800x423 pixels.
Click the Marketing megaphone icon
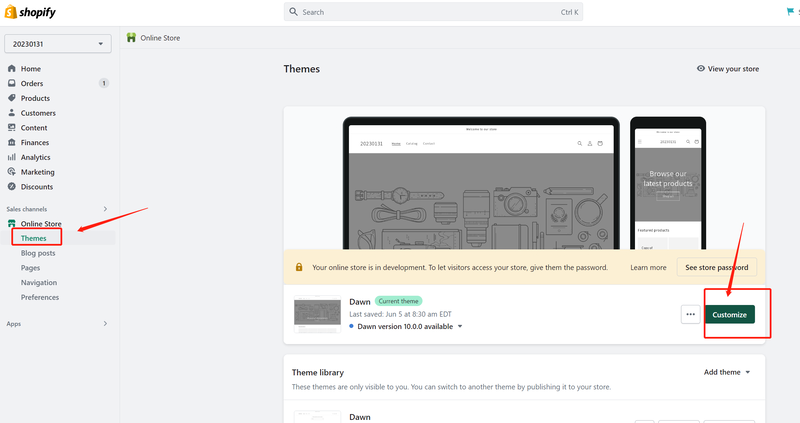click(x=12, y=172)
